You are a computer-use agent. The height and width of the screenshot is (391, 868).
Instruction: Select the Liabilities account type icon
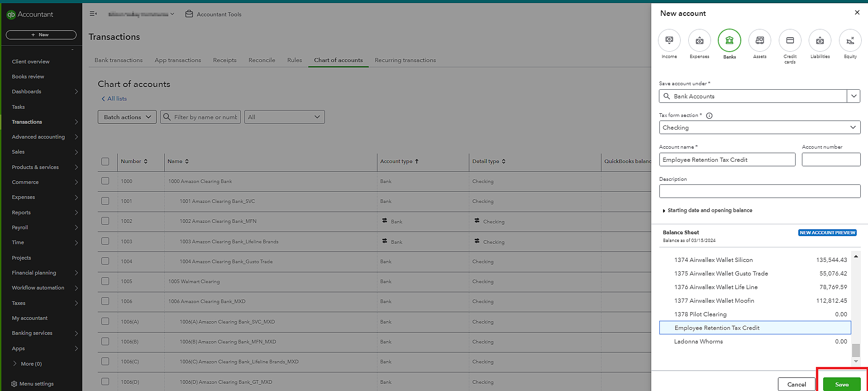(x=820, y=40)
